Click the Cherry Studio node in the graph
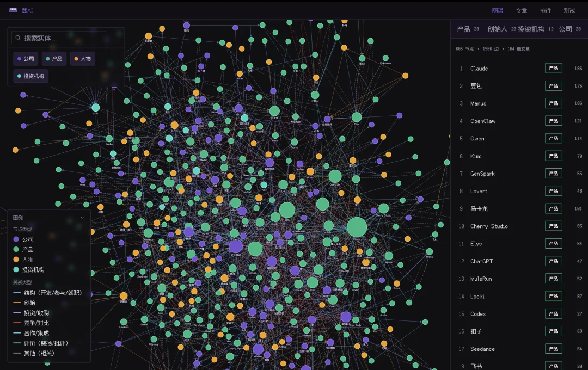The image size is (588, 370). [384, 208]
